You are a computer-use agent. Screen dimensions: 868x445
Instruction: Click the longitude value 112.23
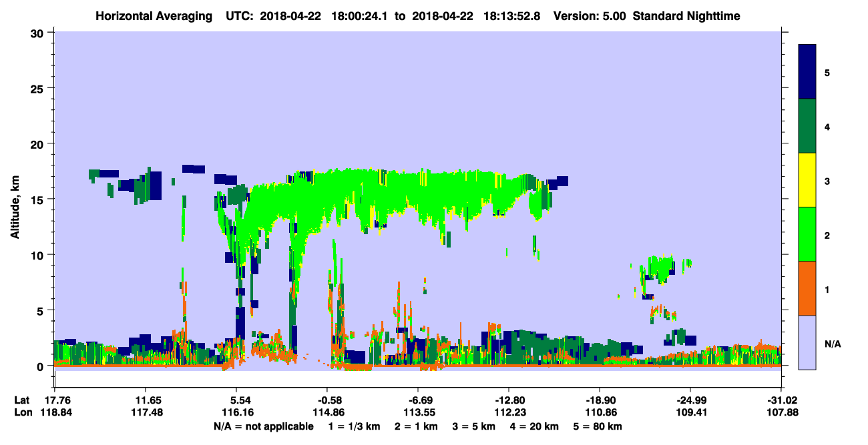coord(509,412)
